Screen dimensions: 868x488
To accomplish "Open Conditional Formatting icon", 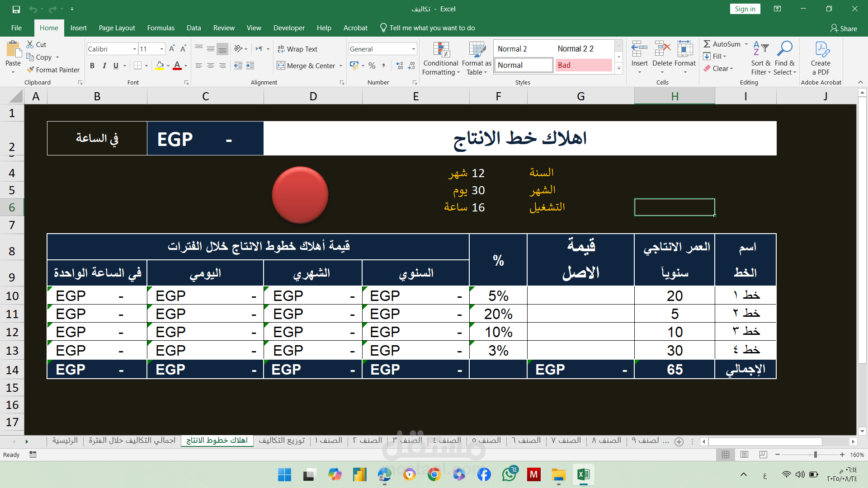I will click(441, 51).
